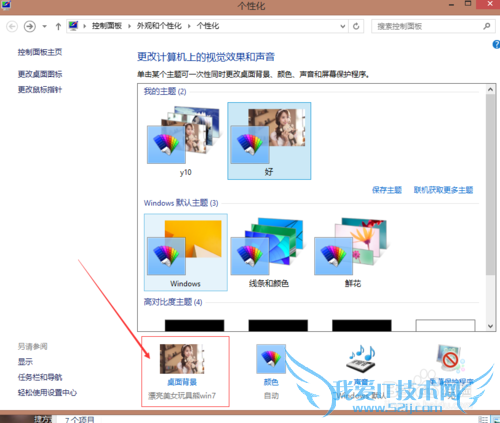Go back with the Back arrow button
The height and width of the screenshot is (423, 500).
12,26
